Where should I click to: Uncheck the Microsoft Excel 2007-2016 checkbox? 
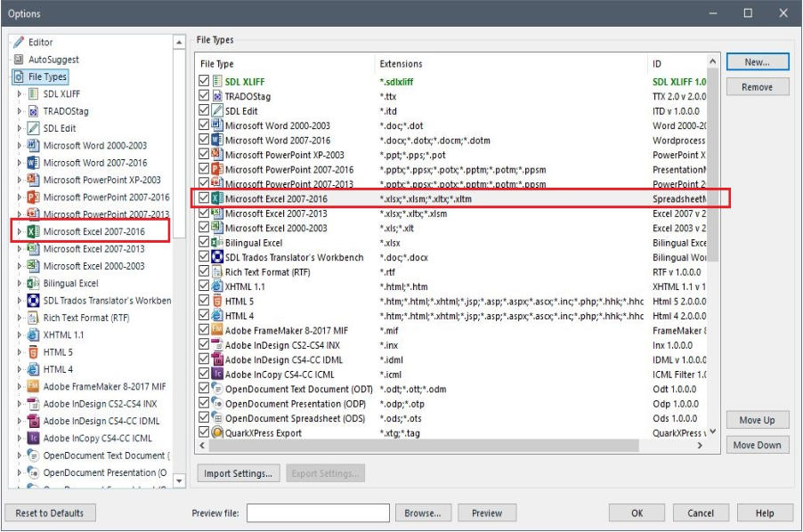(x=204, y=198)
